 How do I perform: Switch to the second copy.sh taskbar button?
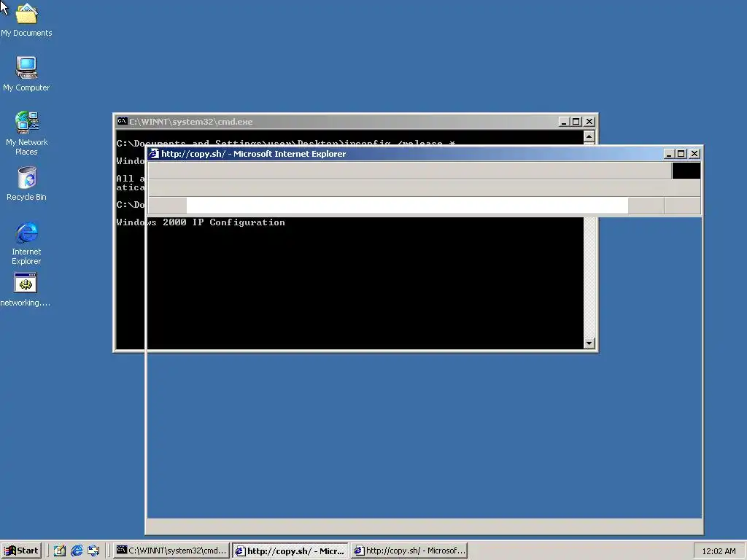click(x=409, y=551)
